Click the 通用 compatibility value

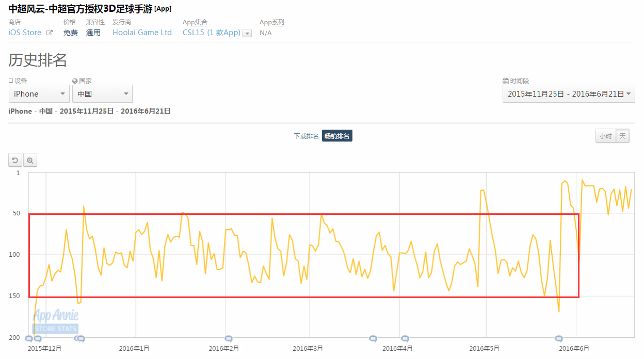click(93, 33)
